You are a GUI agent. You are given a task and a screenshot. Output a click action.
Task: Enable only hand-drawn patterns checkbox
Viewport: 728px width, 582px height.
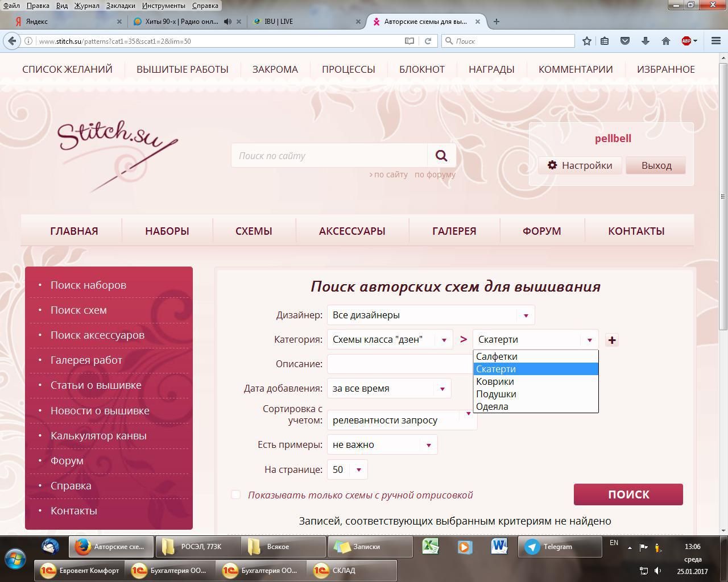pyautogui.click(x=235, y=494)
